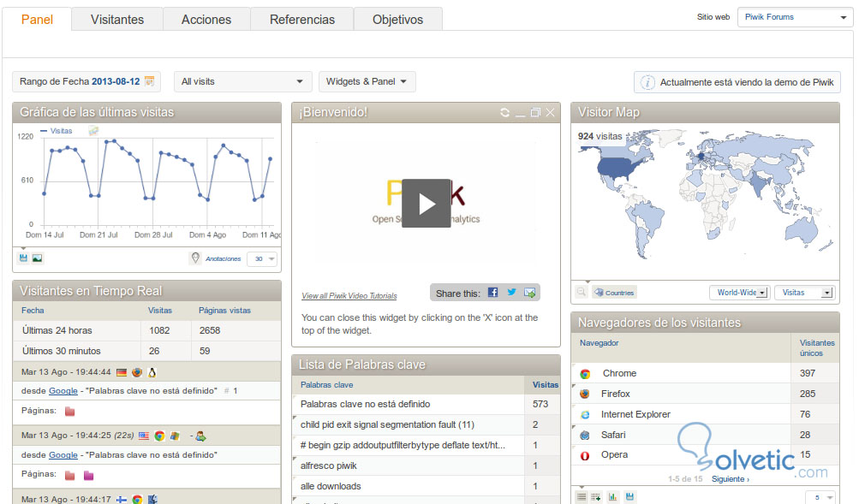Play the Piwik intro video
The width and height of the screenshot is (859, 504).
pyautogui.click(x=427, y=203)
